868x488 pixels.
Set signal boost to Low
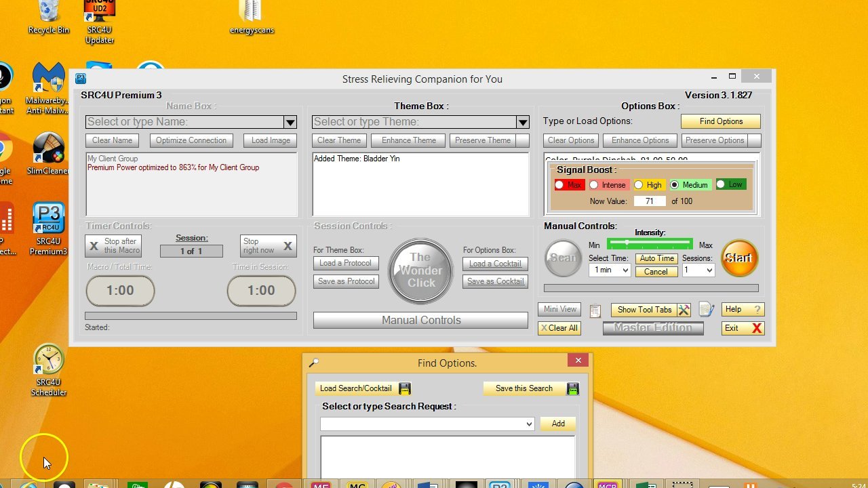tap(720, 184)
